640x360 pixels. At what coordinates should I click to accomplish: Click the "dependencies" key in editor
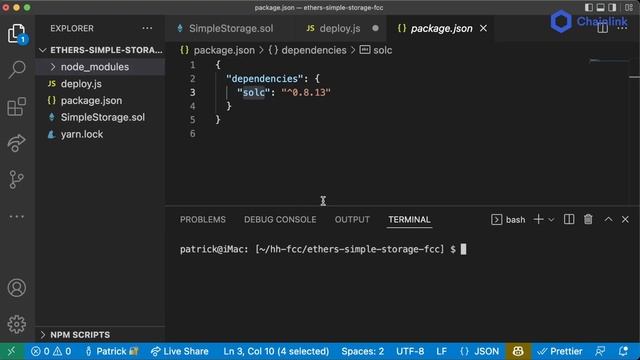(264, 79)
